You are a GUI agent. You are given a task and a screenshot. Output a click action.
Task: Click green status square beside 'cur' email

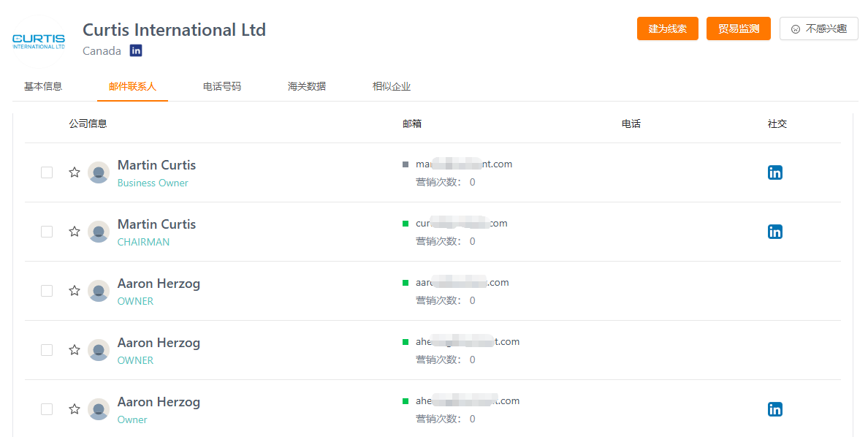[x=406, y=224]
